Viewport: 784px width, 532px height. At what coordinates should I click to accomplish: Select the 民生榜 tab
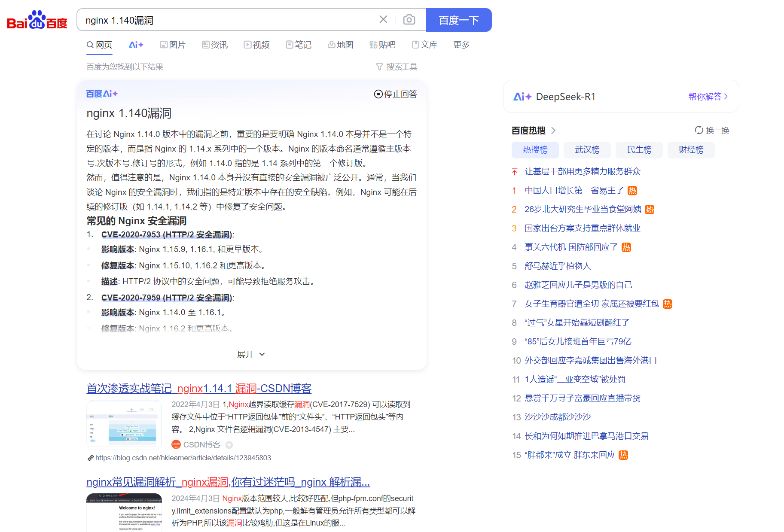coord(639,150)
